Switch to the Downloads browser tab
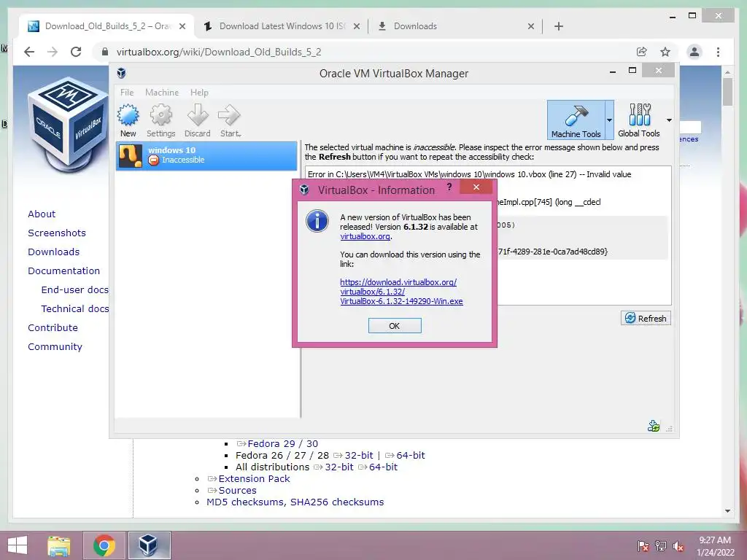 (414, 26)
